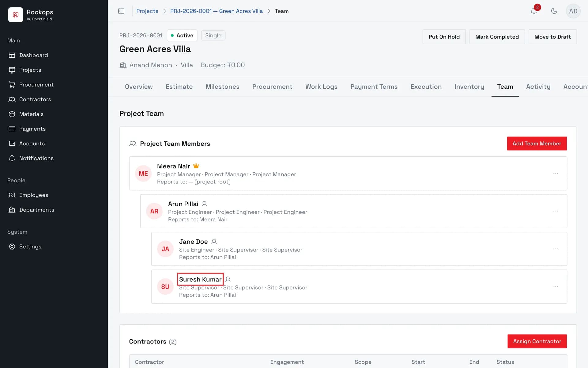This screenshot has width=588, height=368.
Task: Open Procurement in the sidebar
Action: coord(36,85)
